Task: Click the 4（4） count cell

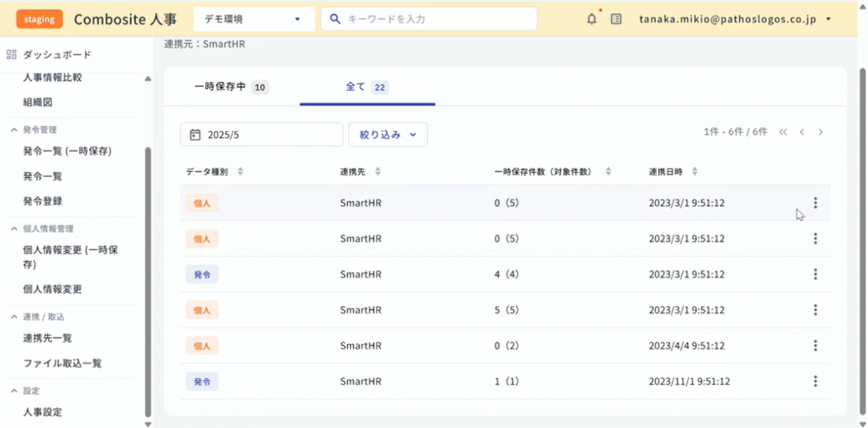Action: (x=507, y=274)
